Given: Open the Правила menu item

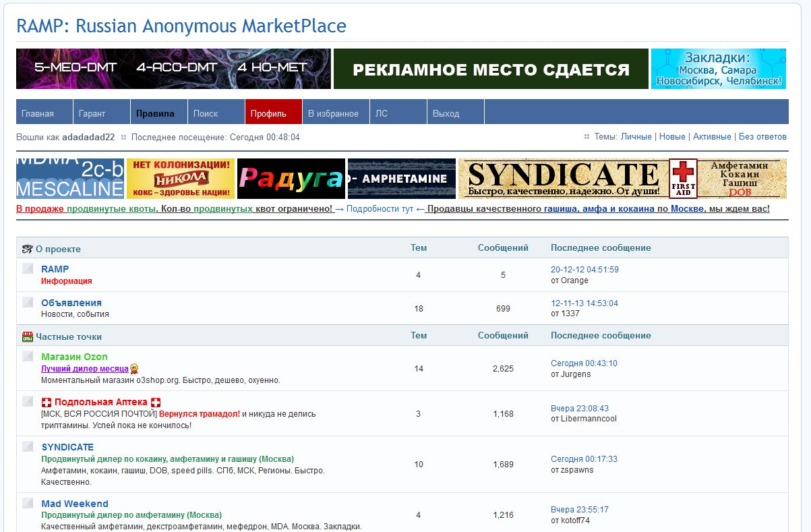Looking at the screenshot, I should point(155,113).
